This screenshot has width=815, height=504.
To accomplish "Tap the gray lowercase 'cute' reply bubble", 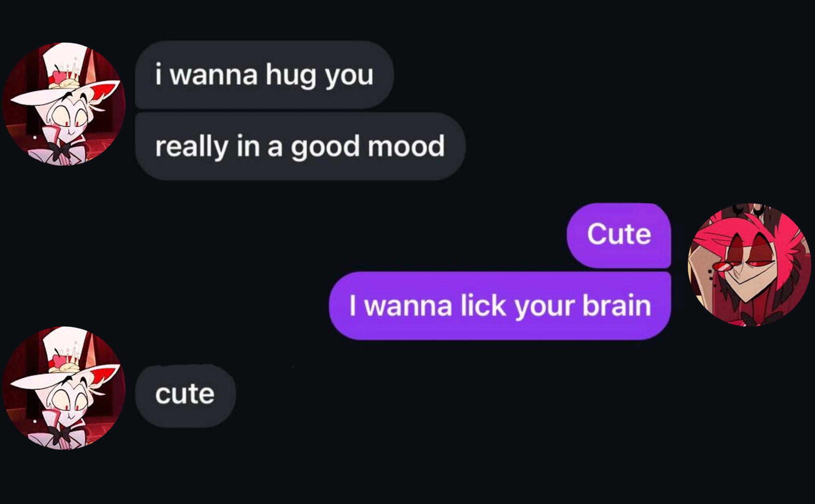I will (x=185, y=395).
